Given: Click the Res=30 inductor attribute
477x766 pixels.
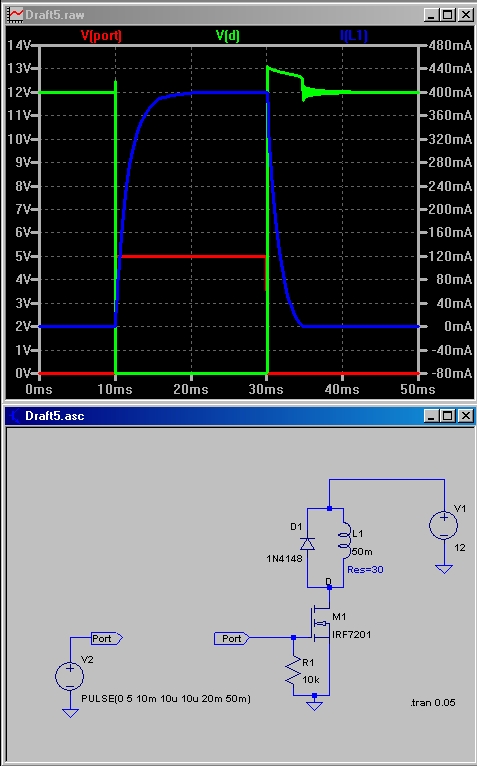Looking at the screenshot, I should (x=365, y=570).
